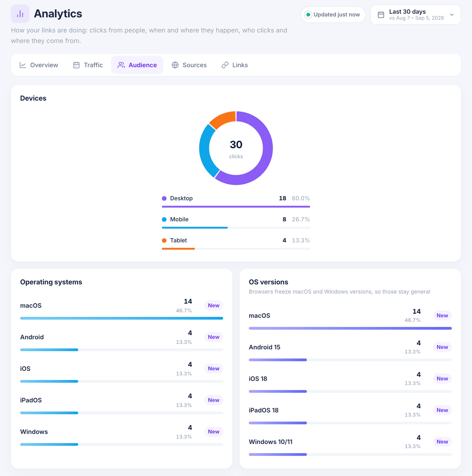Screen dimensions: 472x476
Task: Click the Android 15 label in OS versions
Action: point(264,347)
